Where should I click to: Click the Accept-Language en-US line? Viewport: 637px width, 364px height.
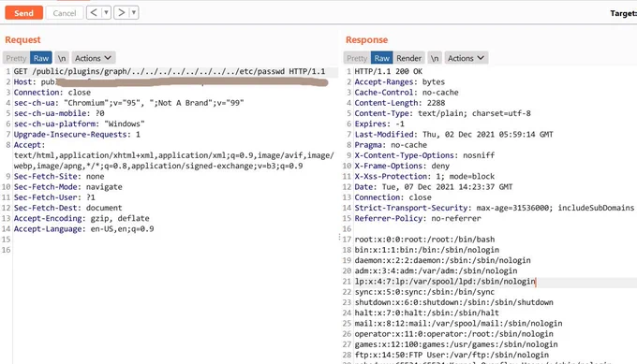pos(83,229)
